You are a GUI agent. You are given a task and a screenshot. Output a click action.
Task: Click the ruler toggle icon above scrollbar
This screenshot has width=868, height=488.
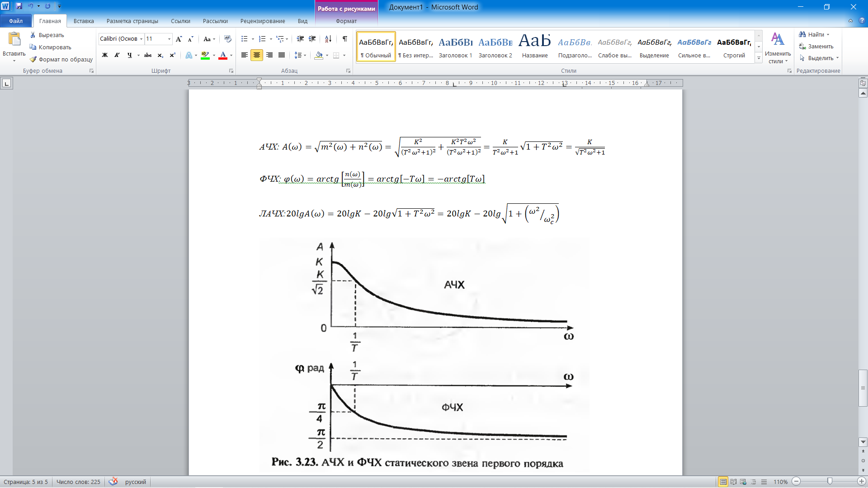click(x=863, y=83)
